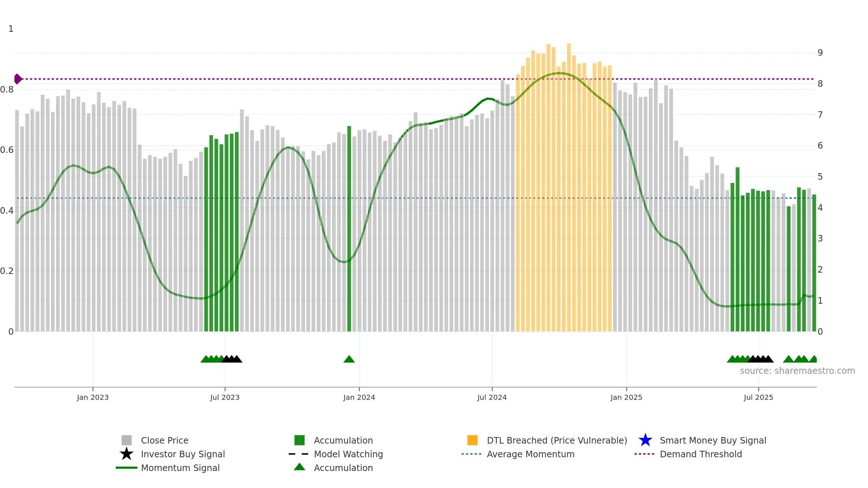Click the green triangle Accumulation legend icon
Viewport: 868px width, 488px height.
click(299, 467)
